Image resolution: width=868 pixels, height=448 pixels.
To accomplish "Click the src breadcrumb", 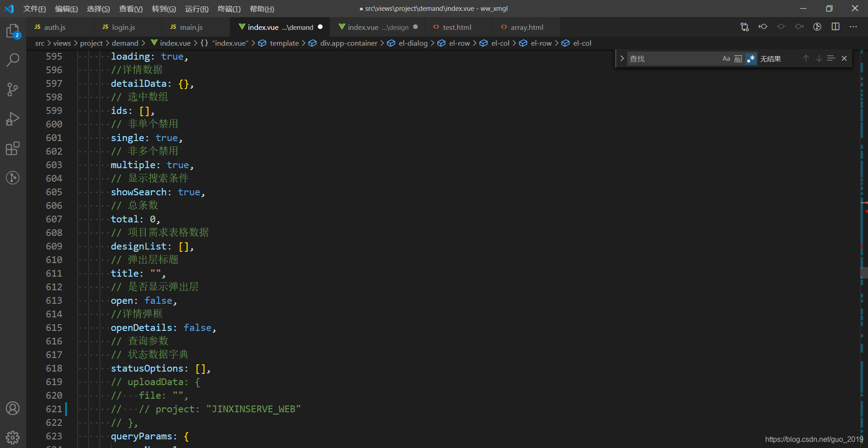I will coord(40,43).
